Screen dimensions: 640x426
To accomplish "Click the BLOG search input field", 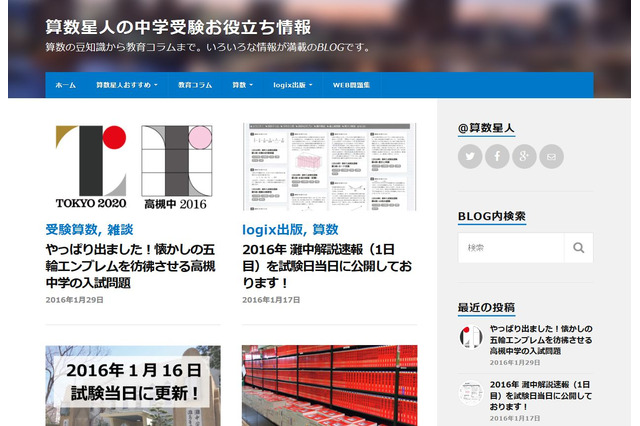I will [511, 248].
